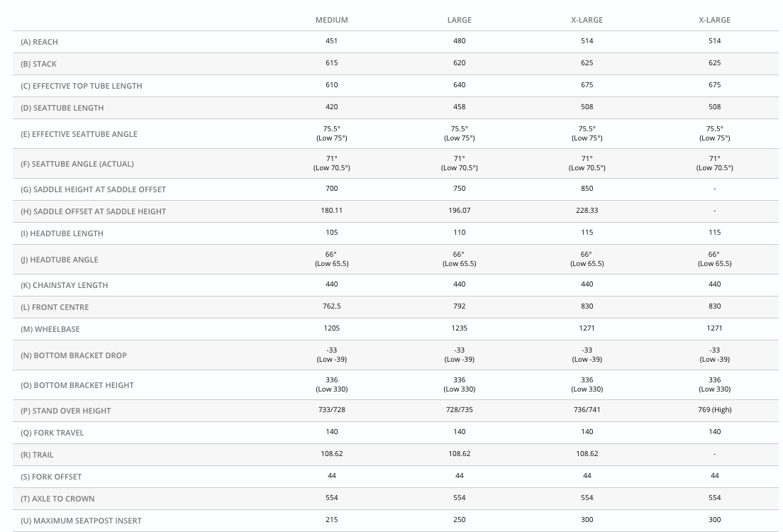Select the (T) Axle to Crown label

[58, 499]
